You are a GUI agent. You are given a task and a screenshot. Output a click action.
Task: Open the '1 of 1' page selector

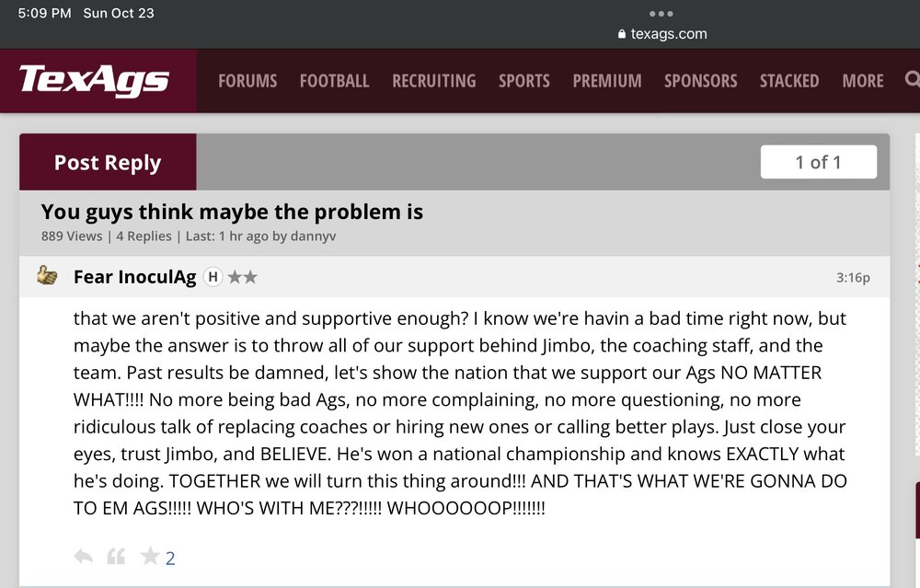point(818,162)
